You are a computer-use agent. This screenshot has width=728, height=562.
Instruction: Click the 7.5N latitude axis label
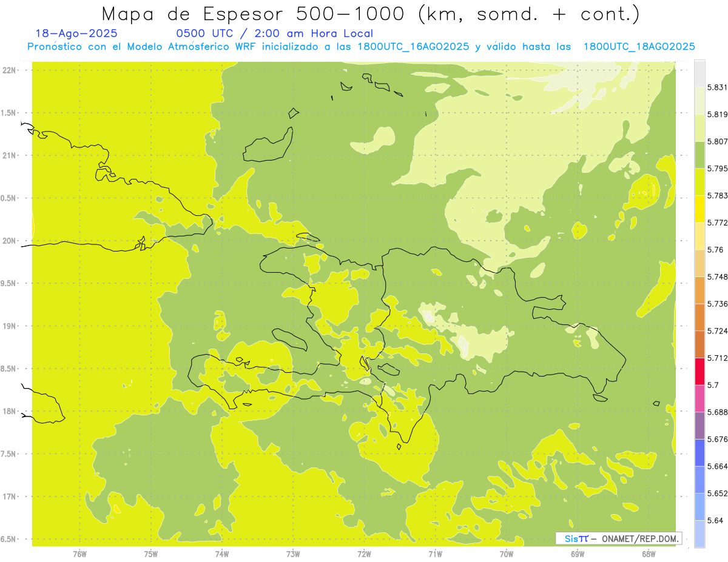coord(8,454)
